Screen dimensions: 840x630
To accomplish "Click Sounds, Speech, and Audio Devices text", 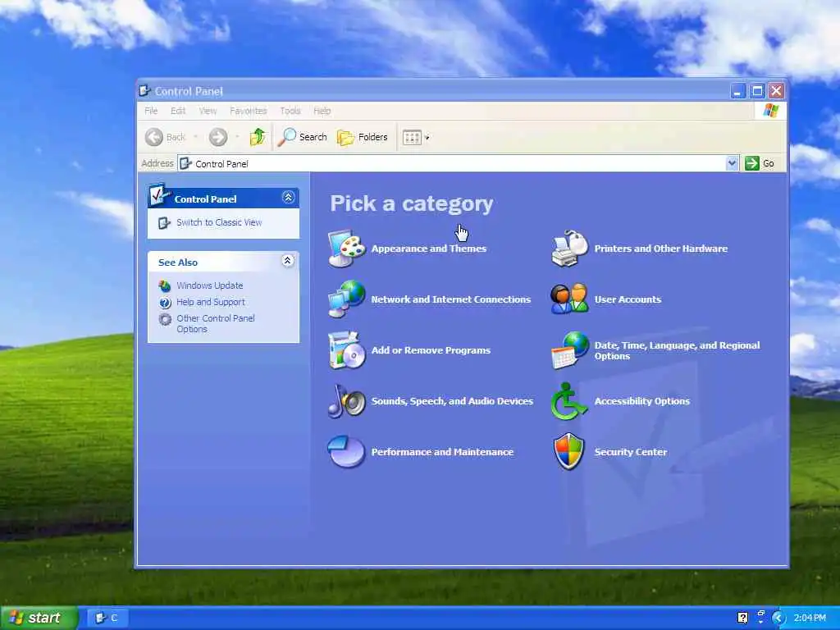I will (x=452, y=401).
